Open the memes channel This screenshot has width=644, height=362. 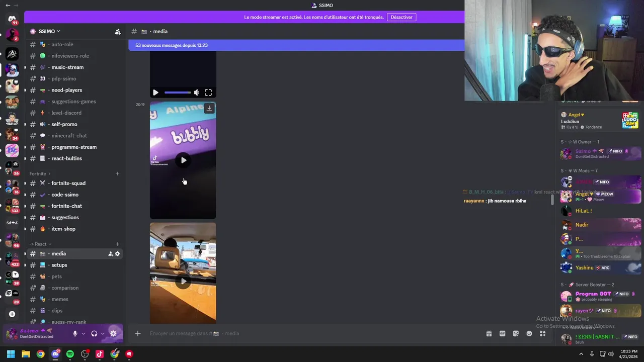(x=60, y=299)
